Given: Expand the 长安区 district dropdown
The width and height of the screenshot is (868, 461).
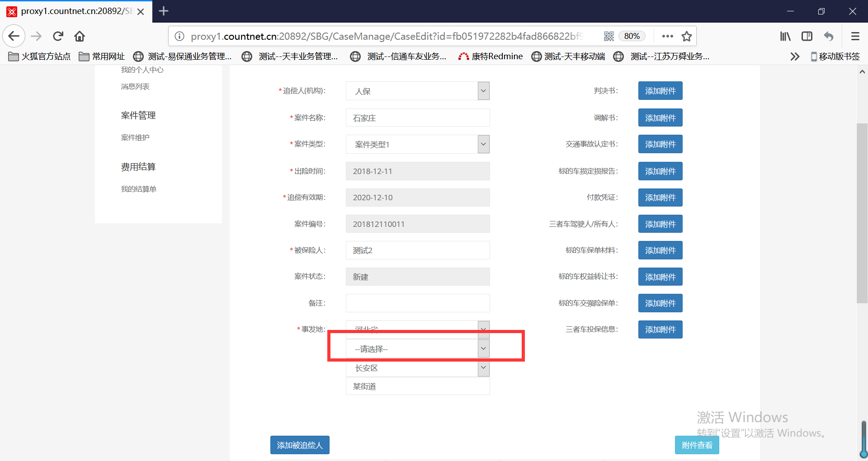Looking at the screenshot, I should (x=418, y=368).
